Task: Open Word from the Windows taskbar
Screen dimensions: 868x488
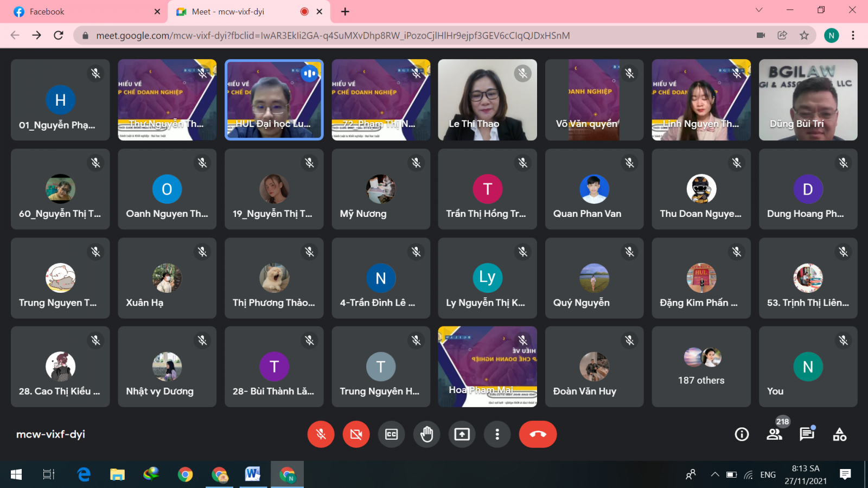Action: pos(252,474)
